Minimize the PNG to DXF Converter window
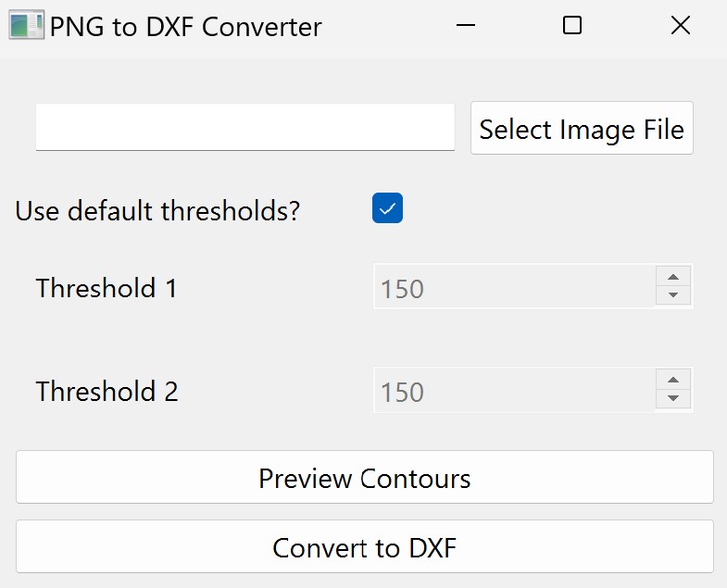This screenshot has width=727, height=588. coord(465,26)
